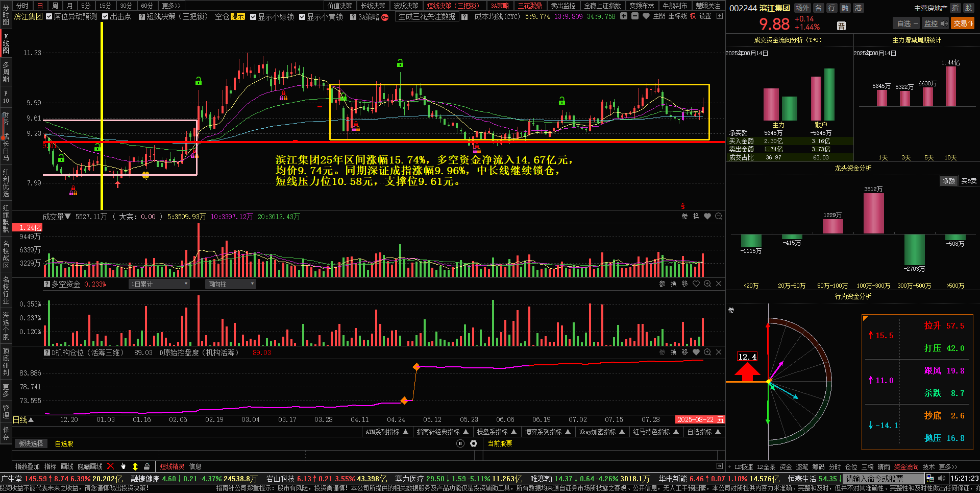Select the hand pointer drawing tool

[x=123, y=466]
